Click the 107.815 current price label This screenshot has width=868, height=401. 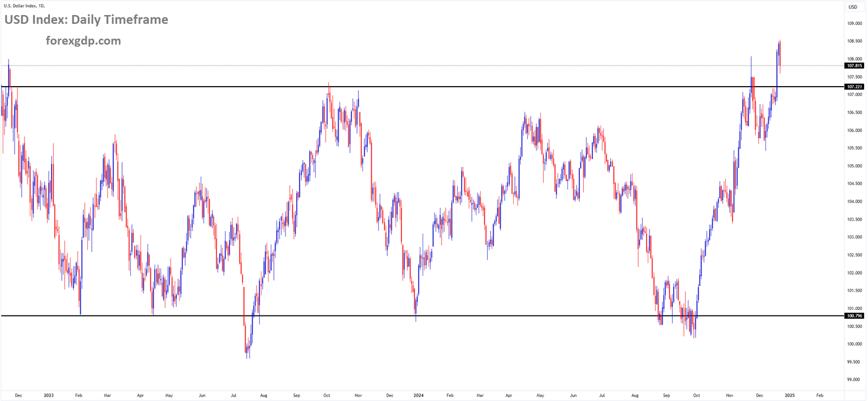[854, 66]
